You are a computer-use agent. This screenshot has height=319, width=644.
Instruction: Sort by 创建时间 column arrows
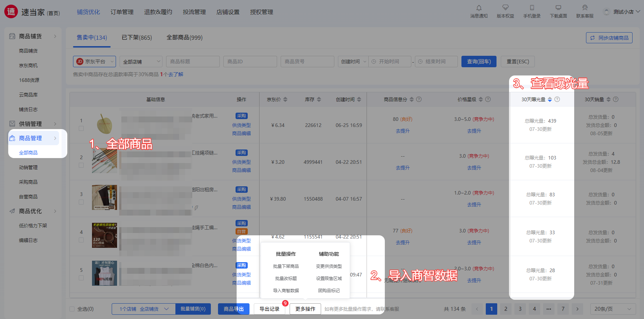[359, 99]
